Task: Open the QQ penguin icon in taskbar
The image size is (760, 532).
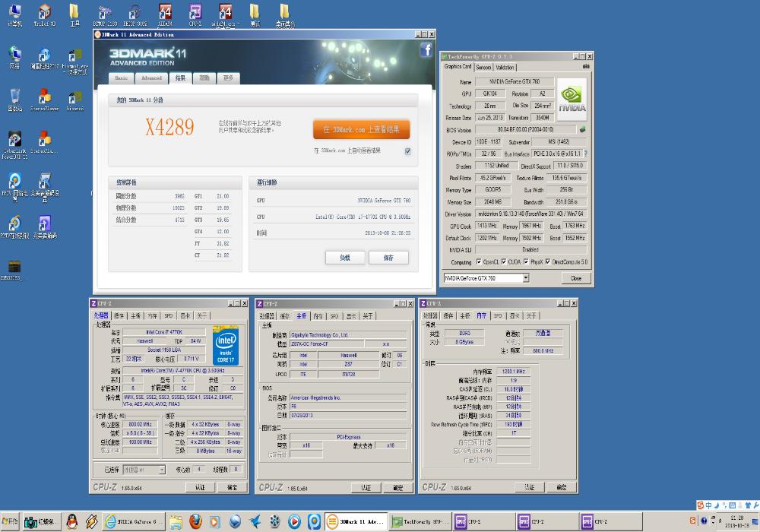Action: (x=72, y=521)
